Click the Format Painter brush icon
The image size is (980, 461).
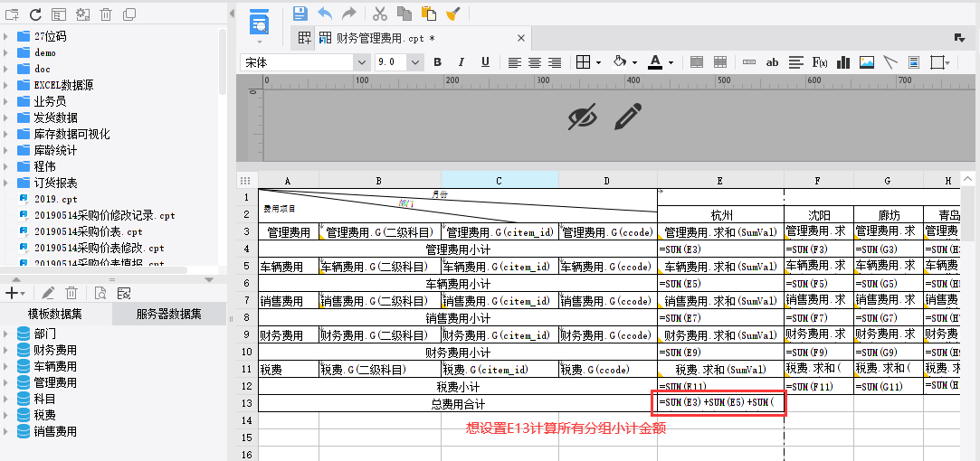[x=453, y=14]
